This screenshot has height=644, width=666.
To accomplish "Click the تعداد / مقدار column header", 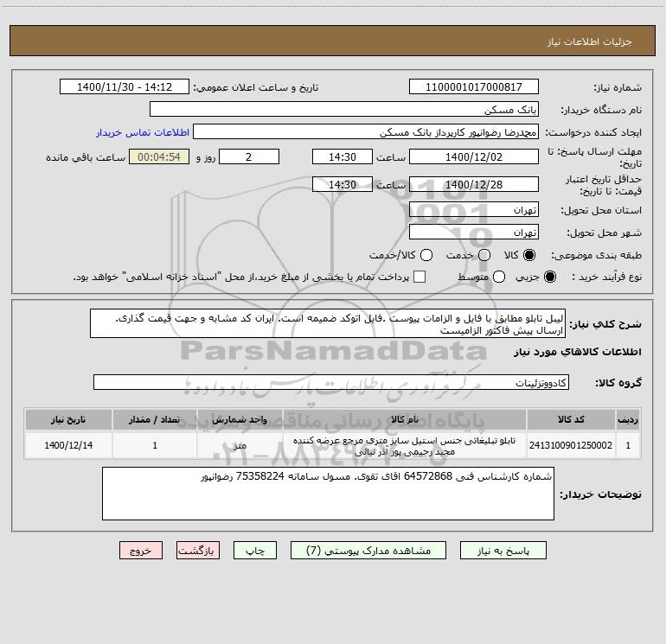I will [155, 419].
